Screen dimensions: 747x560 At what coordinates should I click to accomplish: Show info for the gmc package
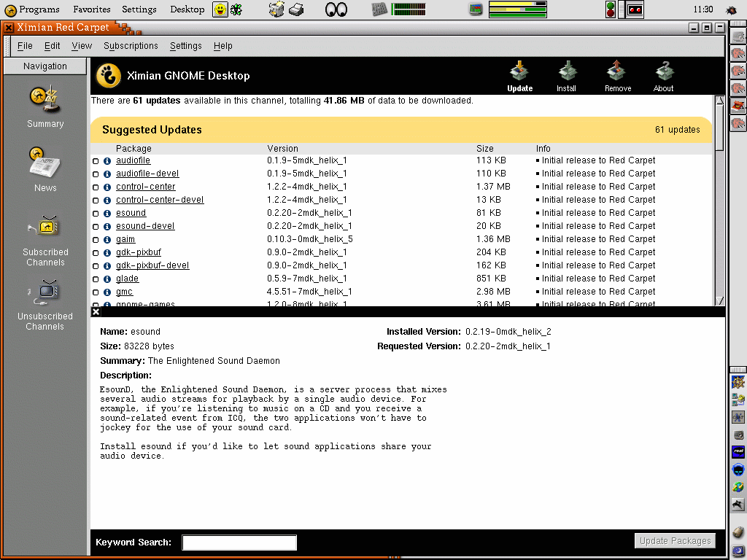pos(107,292)
